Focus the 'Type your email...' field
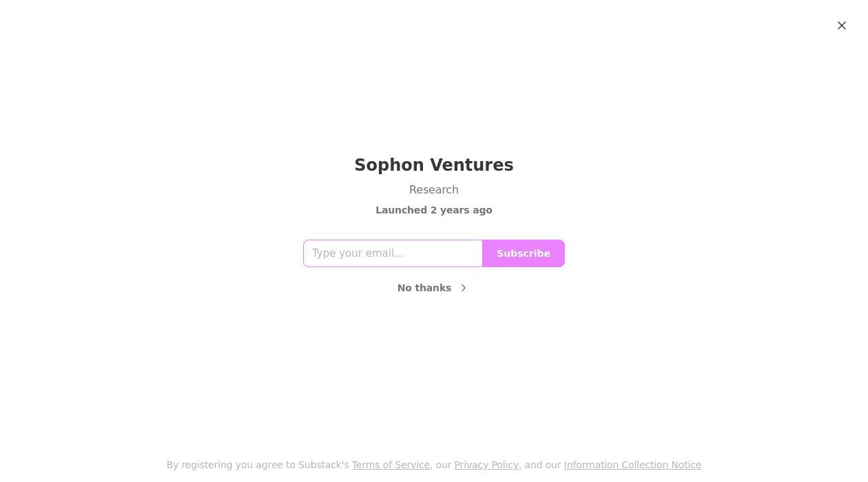 point(393,253)
